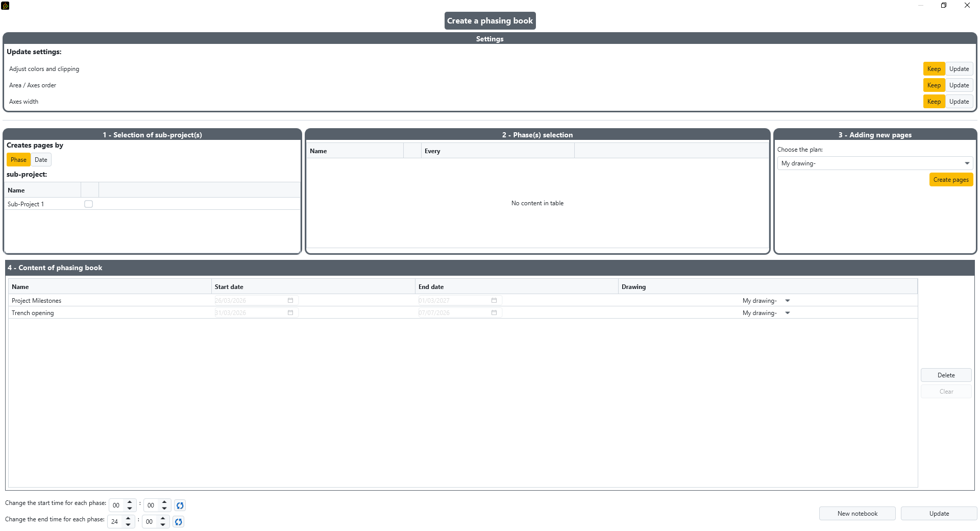Screen dimensions: 980x531
Task: Check the Sub-Project 1 checkbox
Action: pos(88,204)
